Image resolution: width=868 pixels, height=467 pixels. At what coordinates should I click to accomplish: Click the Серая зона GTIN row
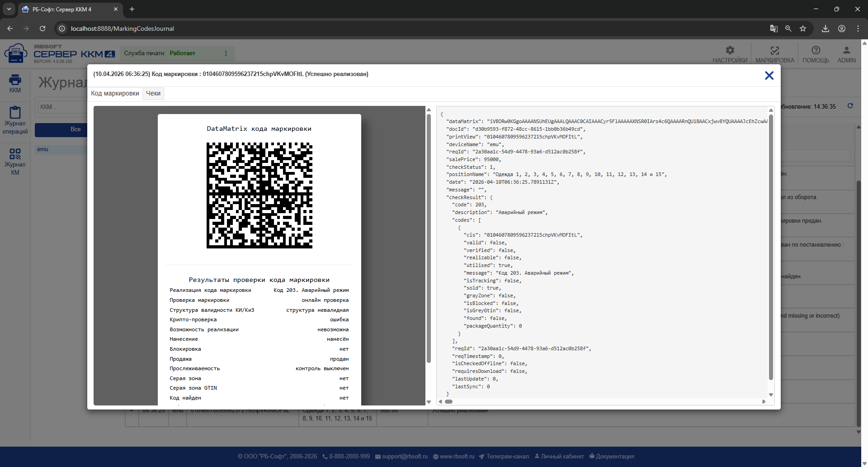click(259, 388)
